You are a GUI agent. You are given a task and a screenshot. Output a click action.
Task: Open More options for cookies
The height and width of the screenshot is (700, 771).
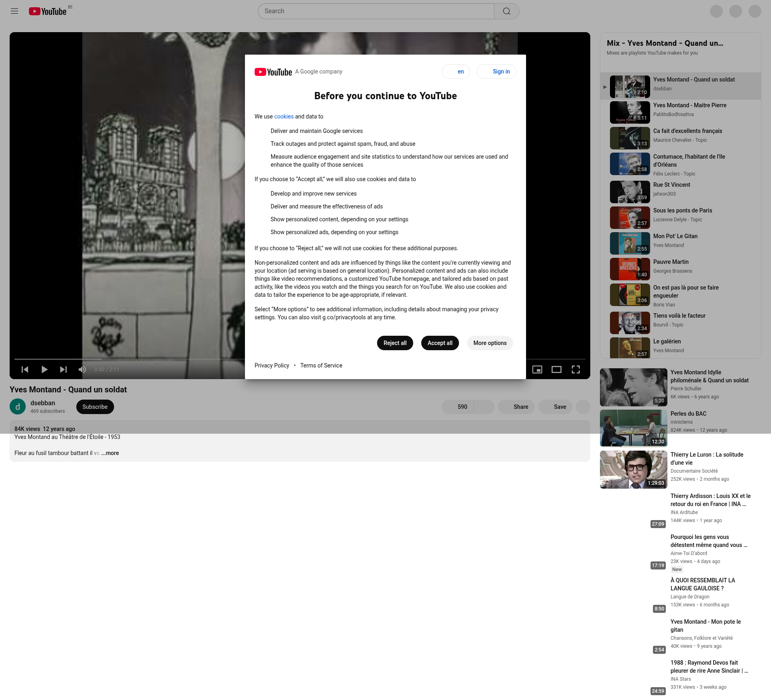pos(490,343)
